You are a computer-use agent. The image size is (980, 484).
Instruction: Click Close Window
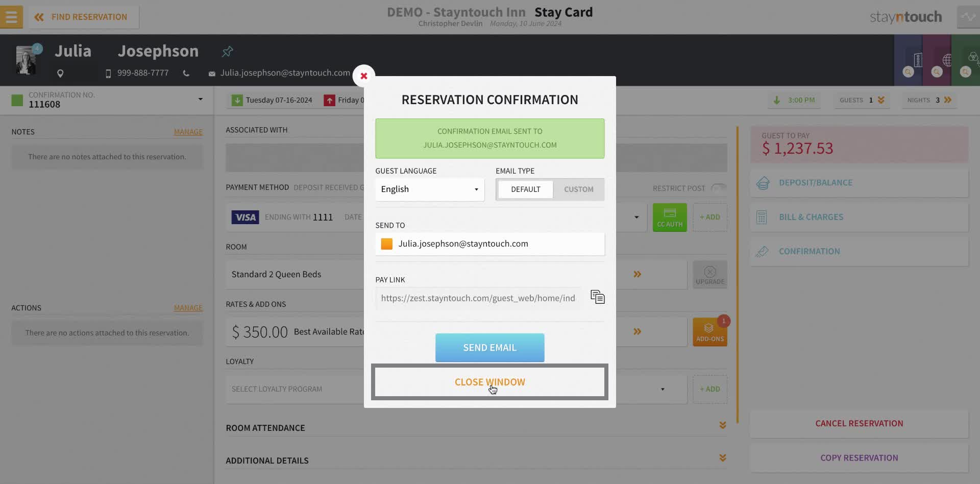[x=490, y=382]
